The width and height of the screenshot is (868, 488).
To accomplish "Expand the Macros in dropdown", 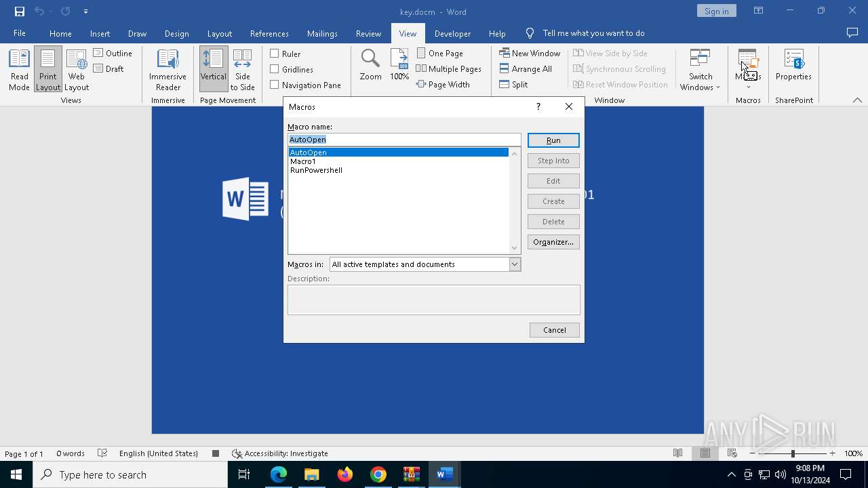I will [515, 264].
